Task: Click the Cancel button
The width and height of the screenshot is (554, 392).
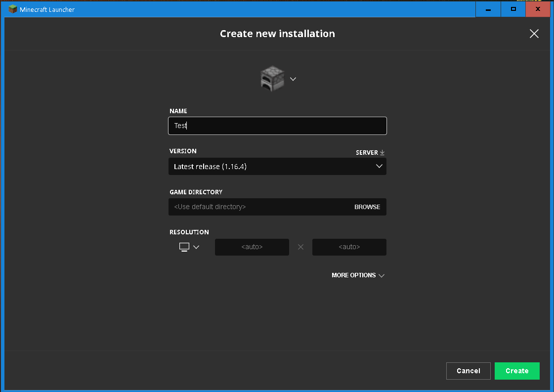Action: (x=468, y=371)
